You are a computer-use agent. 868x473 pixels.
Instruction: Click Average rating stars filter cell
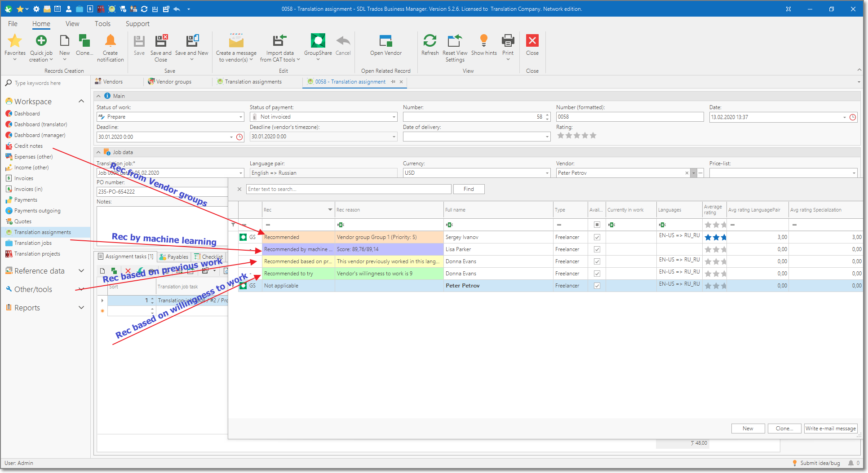(x=715, y=225)
